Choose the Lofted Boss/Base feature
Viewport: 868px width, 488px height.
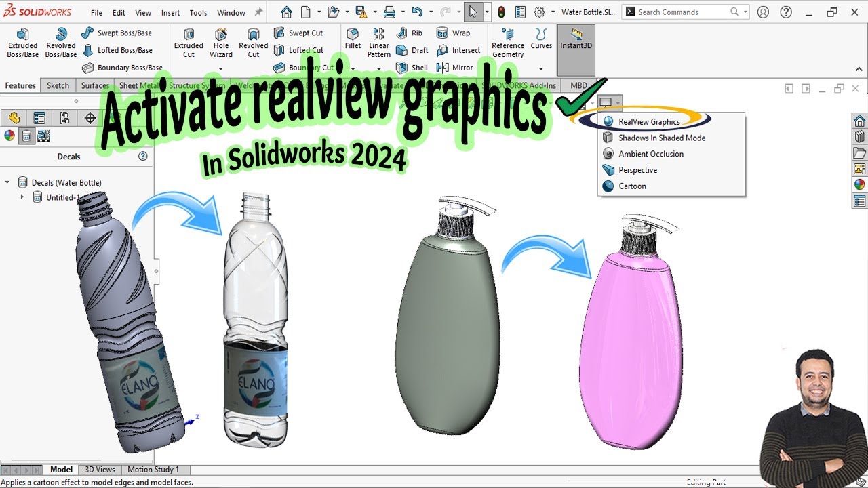(117, 50)
